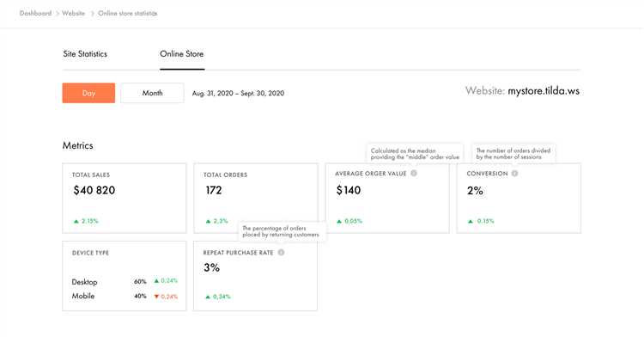644x337 pixels.
Task: Click Online store statistics breadcrumb
Action: 128,13
